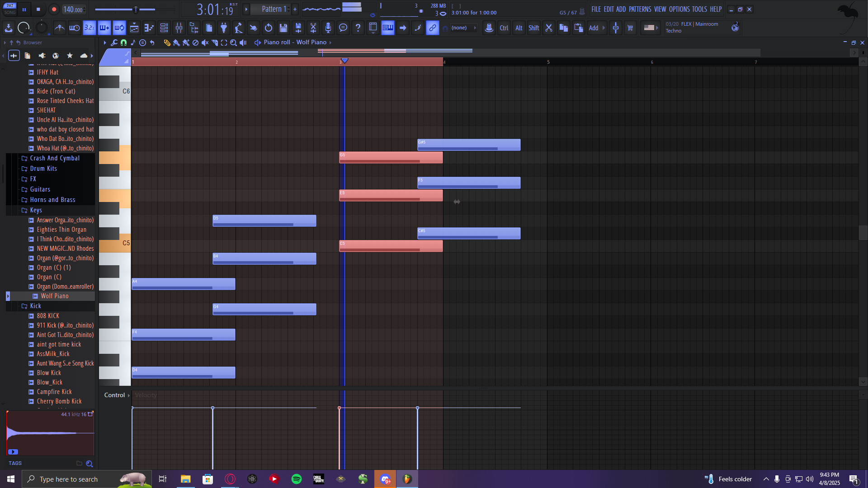This screenshot has height=488, width=868.
Task: Toggle the PAT/SONG mode switch
Action: point(10,9)
